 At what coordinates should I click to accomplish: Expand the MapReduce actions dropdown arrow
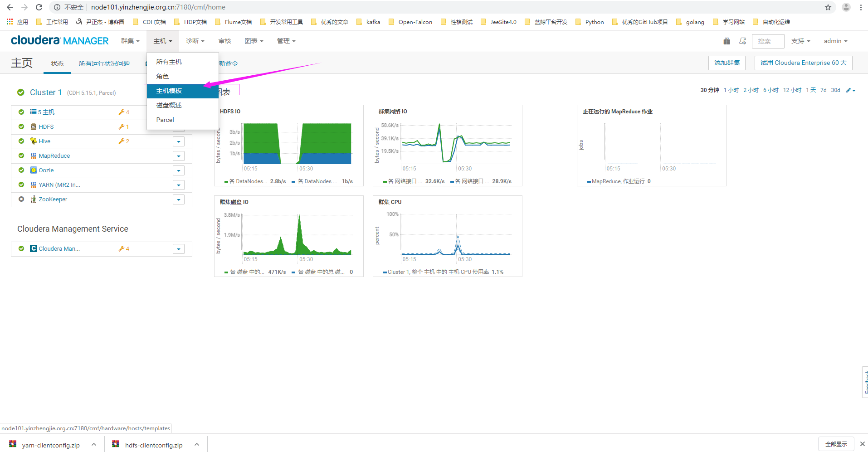click(x=179, y=156)
